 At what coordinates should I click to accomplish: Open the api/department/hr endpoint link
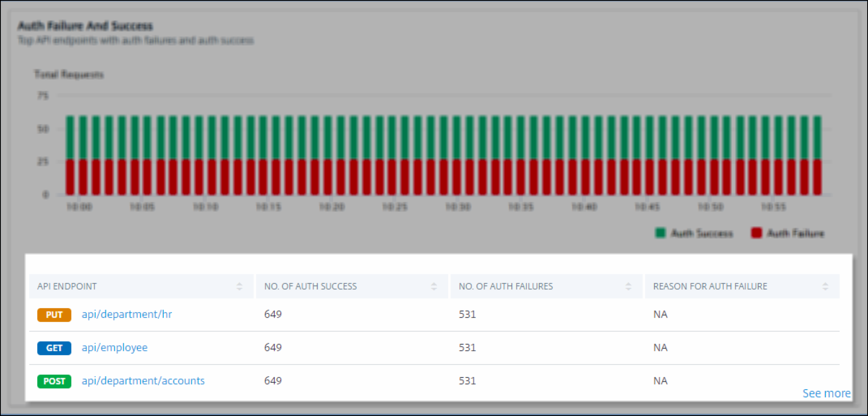click(x=127, y=314)
